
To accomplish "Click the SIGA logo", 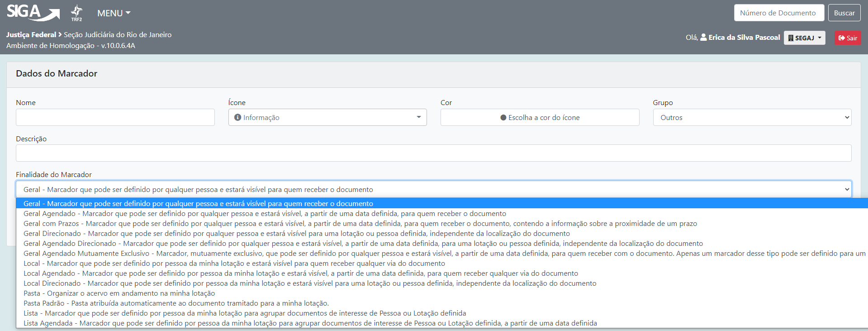I will [33, 12].
